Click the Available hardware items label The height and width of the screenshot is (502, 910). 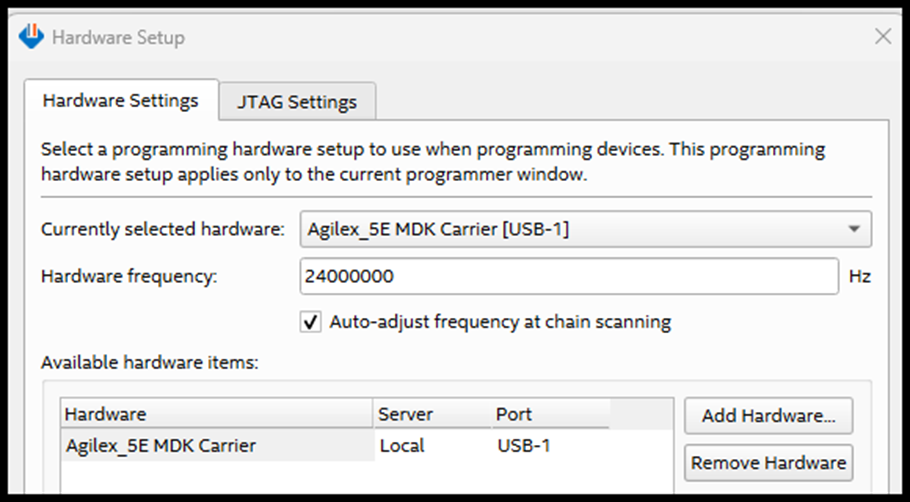pos(150,362)
